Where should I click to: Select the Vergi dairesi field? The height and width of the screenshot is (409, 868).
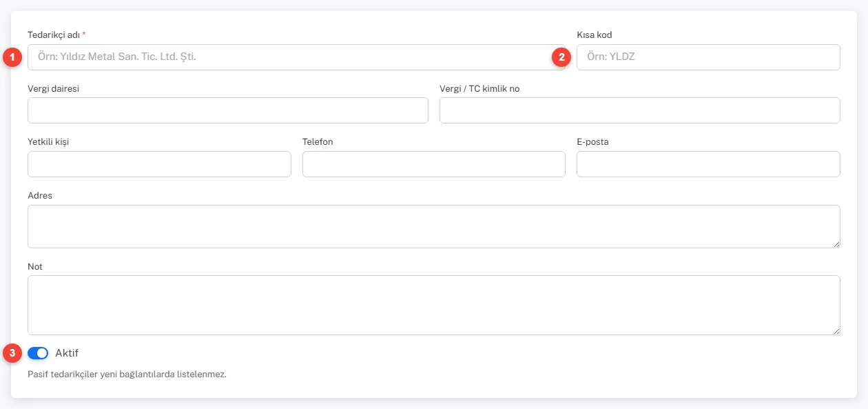[x=228, y=110]
